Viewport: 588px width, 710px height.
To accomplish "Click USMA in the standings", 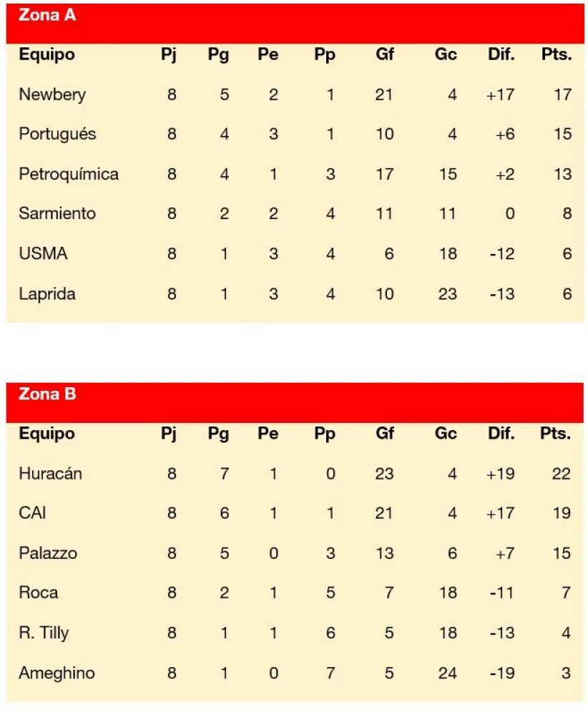I will pos(43,253).
